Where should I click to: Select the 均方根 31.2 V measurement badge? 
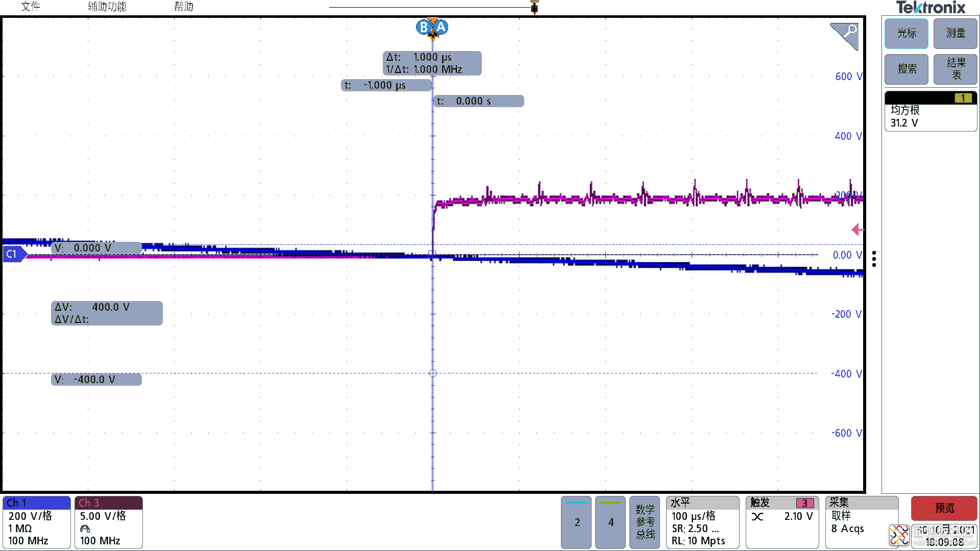pos(931,111)
